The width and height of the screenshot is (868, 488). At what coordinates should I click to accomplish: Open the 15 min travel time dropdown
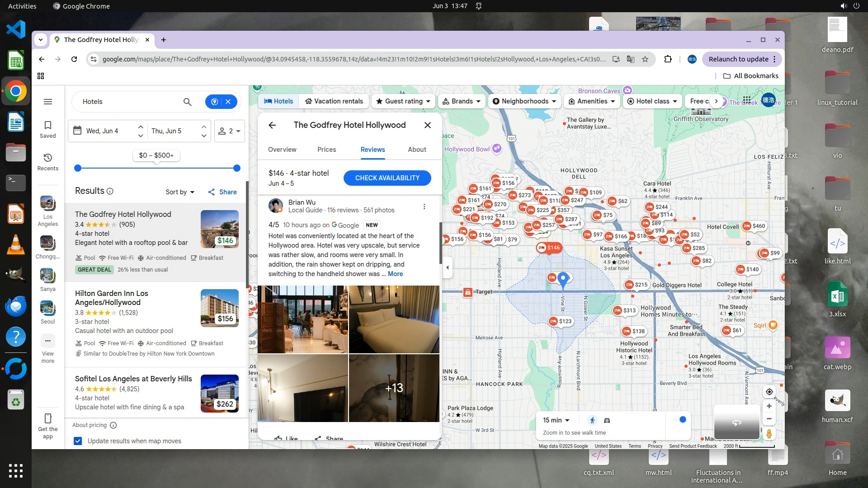(x=556, y=420)
